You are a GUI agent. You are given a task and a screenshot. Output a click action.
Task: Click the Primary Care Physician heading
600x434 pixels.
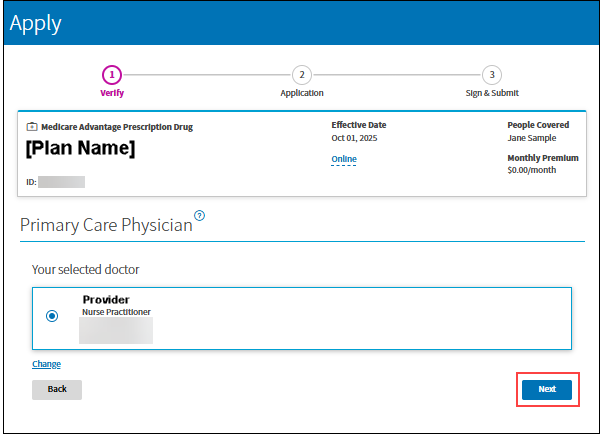pos(106,225)
